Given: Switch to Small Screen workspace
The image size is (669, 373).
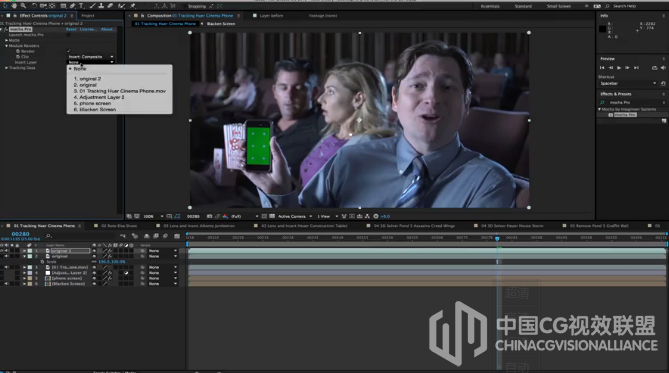Looking at the screenshot, I should (558, 6).
